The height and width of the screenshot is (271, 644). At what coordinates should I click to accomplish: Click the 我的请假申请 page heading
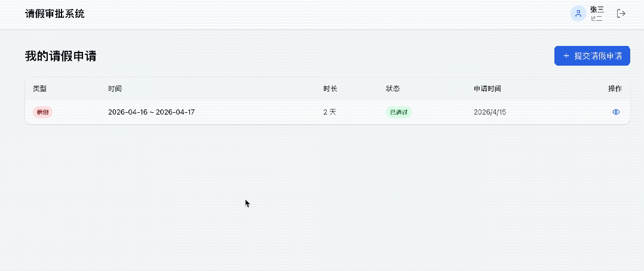[x=61, y=57]
